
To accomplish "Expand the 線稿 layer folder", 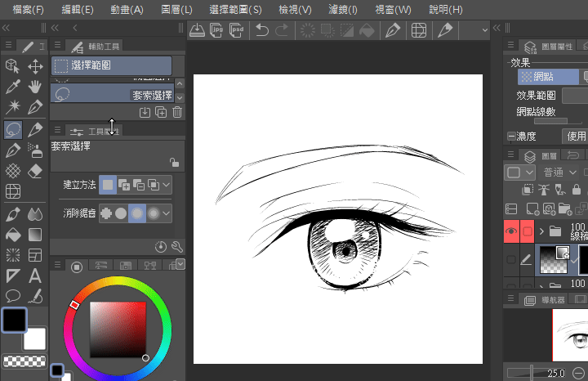I will point(541,231).
